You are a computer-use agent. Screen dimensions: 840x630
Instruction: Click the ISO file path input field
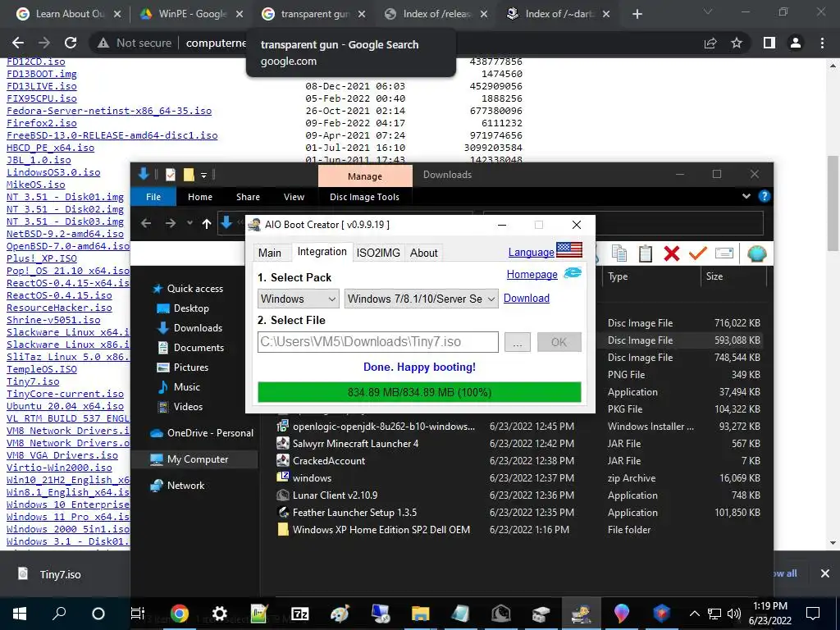pos(377,342)
